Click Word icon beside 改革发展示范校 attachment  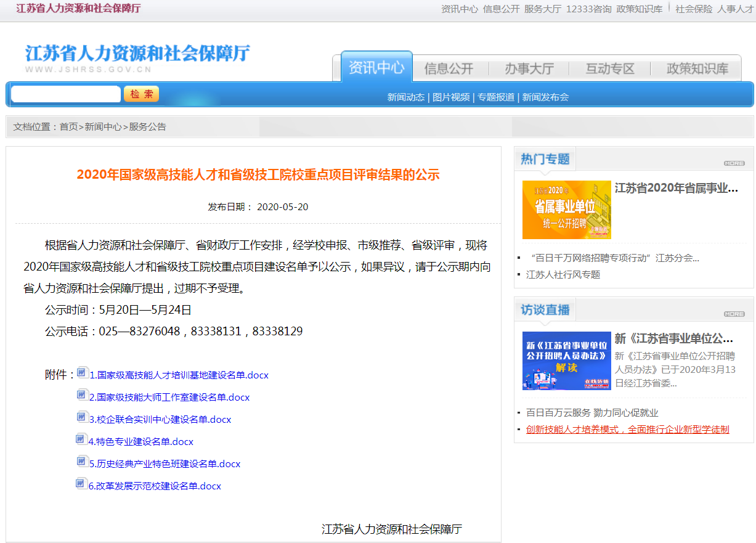(x=81, y=484)
